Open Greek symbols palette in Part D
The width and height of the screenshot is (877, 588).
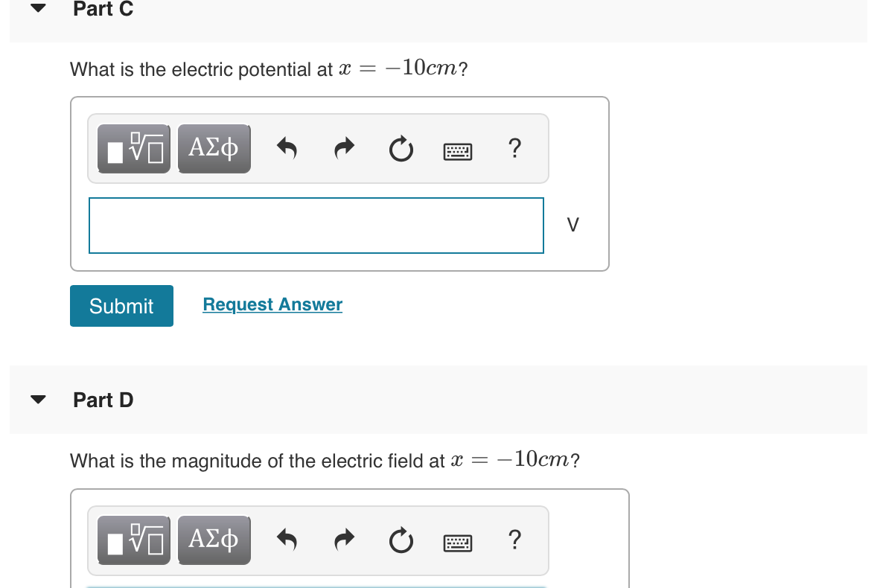214,540
